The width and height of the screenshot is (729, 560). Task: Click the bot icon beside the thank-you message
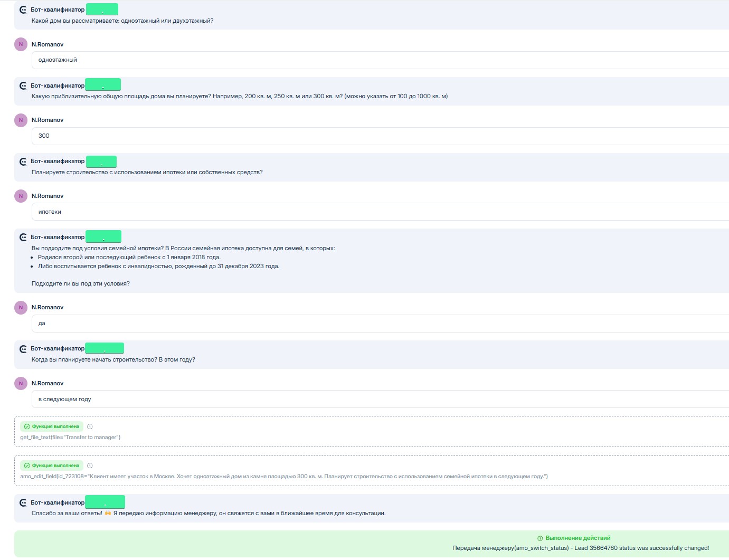coord(23,503)
